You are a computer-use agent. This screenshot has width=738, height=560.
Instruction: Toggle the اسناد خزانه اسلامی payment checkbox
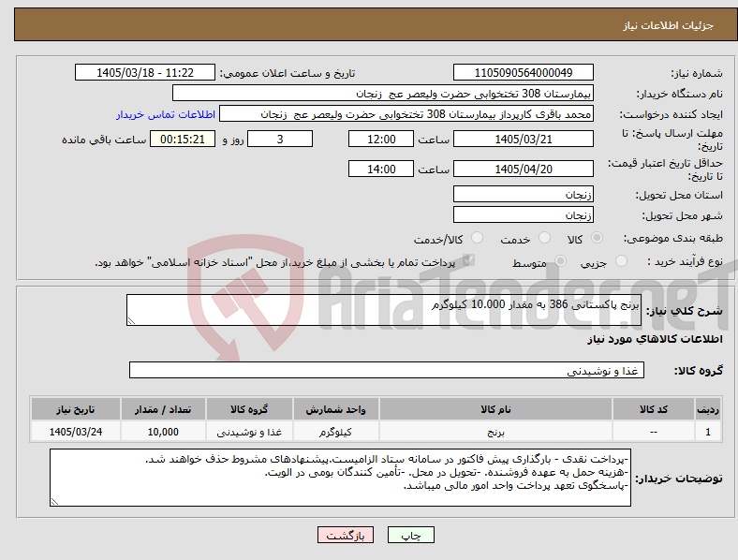click(468, 260)
